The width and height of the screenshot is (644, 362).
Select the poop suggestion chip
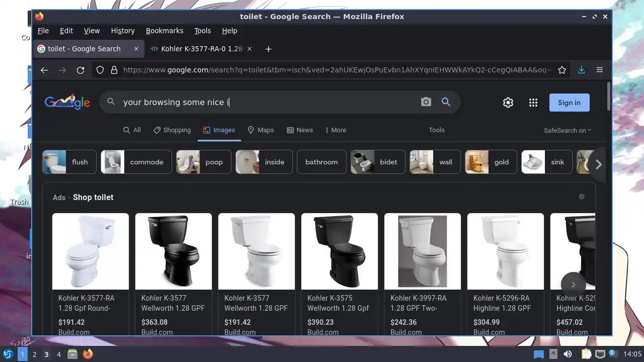click(204, 162)
